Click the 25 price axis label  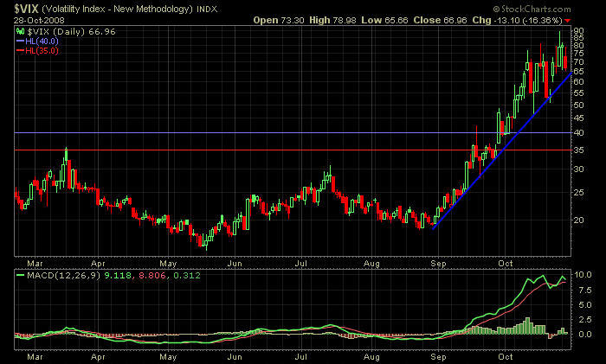point(578,192)
